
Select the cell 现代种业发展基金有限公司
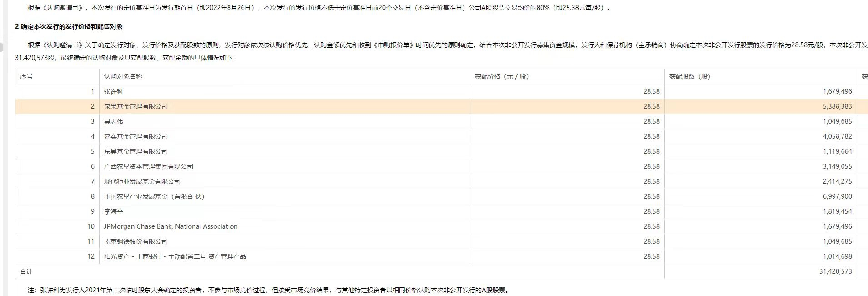pos(284,181)
